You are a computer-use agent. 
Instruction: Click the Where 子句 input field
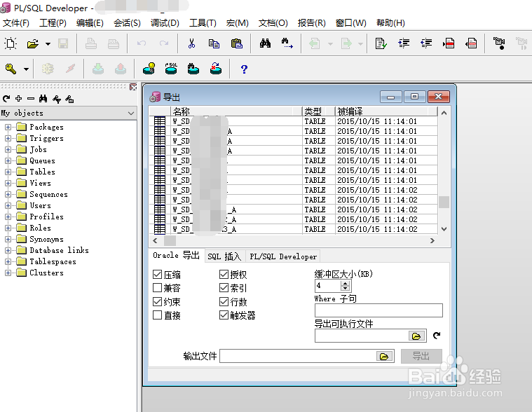tap(378, 310)
